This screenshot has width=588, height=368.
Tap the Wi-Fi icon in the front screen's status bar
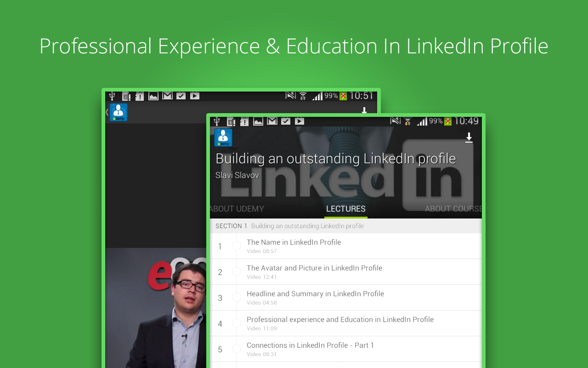[x=407, y=121]
